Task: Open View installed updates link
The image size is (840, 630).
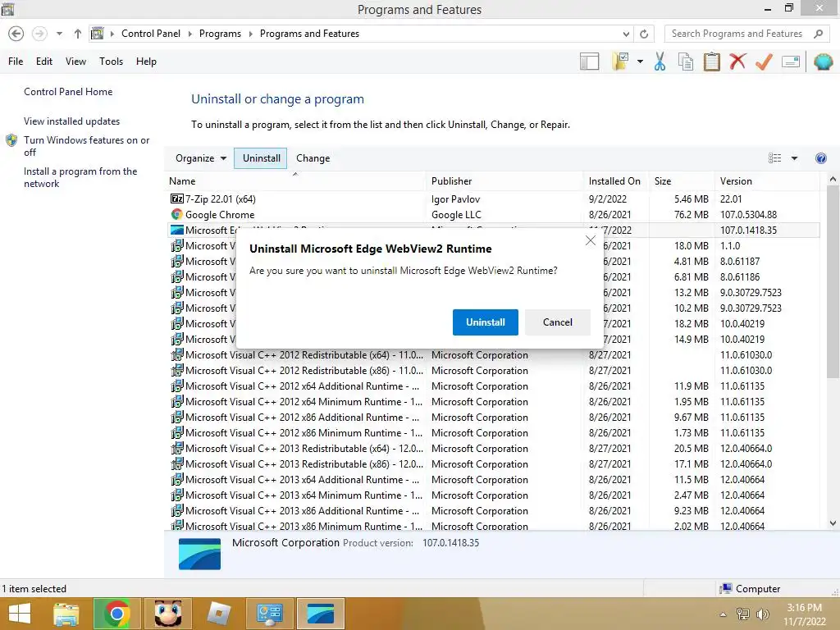Action: pyautogui.click(x=72, y=121)
